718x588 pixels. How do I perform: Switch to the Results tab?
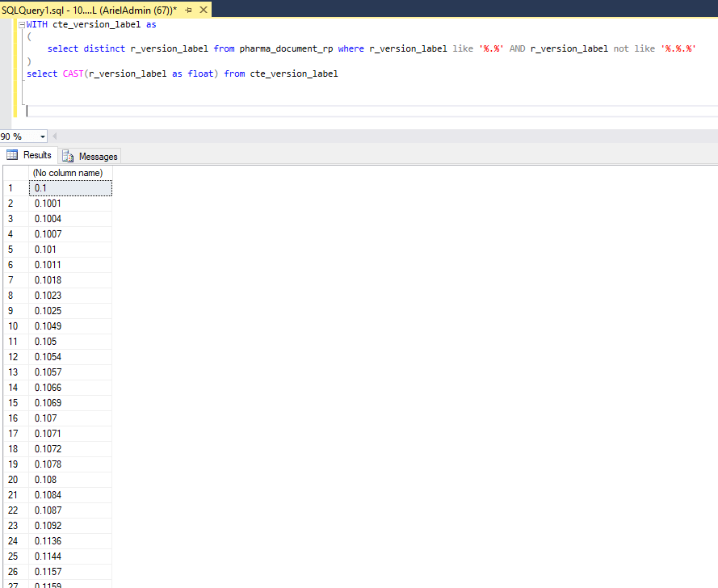coord(29,155)
